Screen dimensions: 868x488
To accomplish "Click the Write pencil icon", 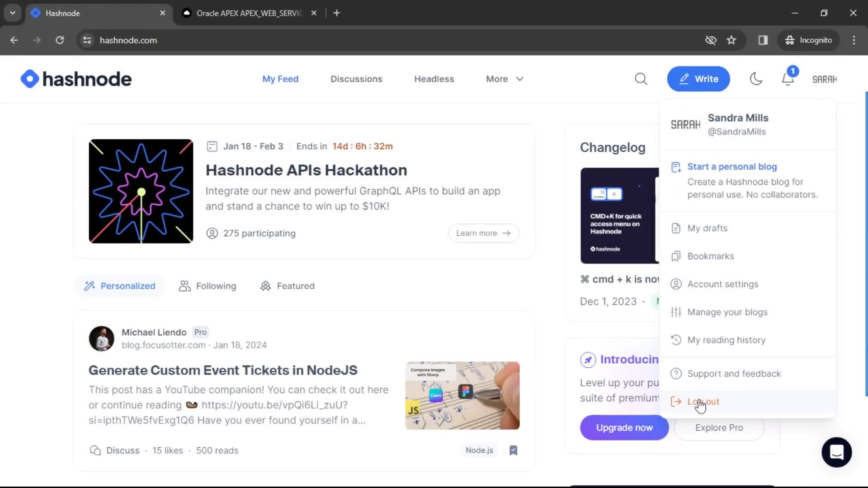I will coord(685,79).
